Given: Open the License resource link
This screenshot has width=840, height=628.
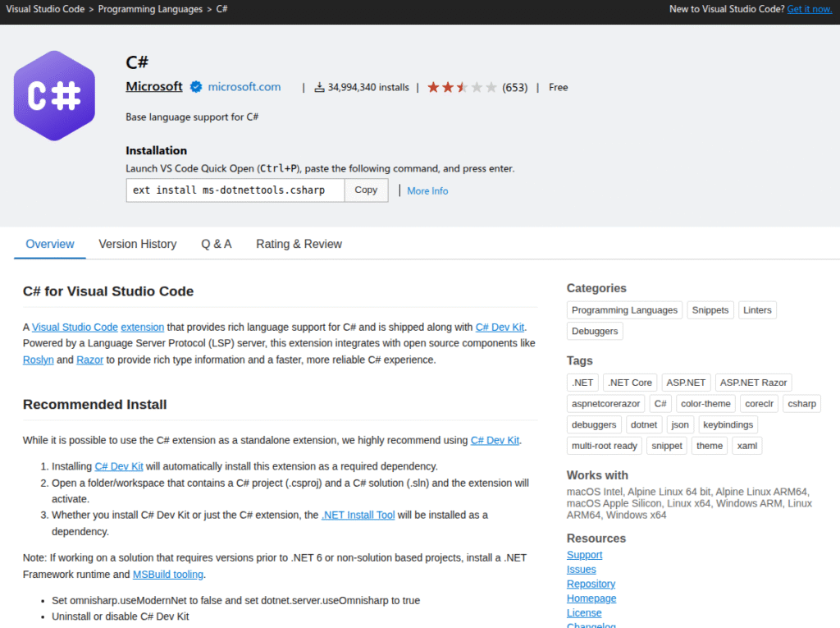Looking at the screenshot, I should pos(584,613).
